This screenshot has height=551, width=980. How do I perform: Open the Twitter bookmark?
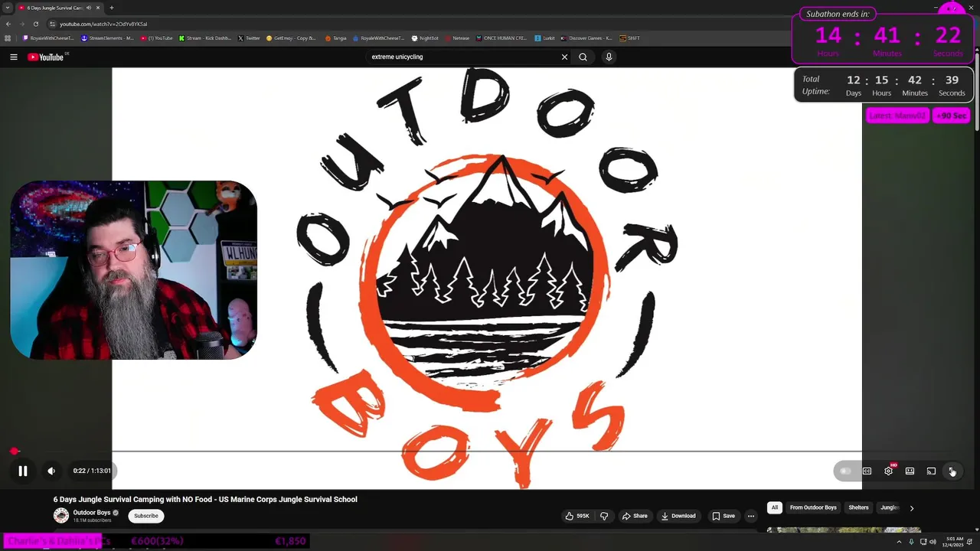coord(249,38)
